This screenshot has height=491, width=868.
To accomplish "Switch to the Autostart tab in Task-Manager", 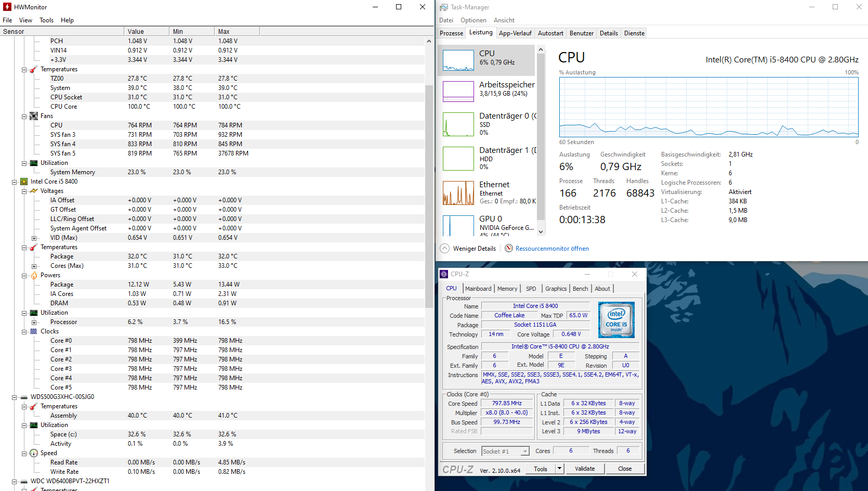I will [550, 33].
